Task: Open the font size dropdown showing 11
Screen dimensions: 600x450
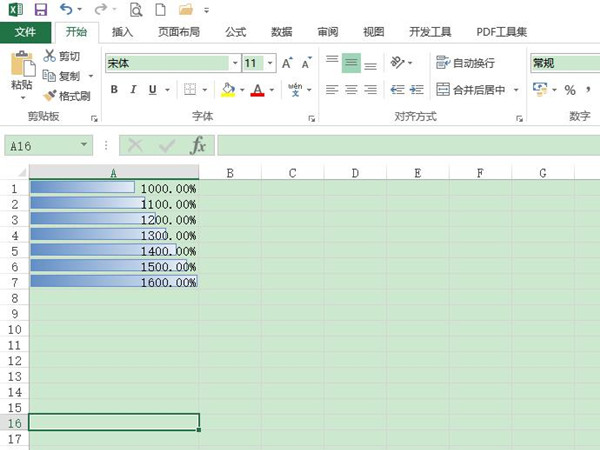Action: 270,63
